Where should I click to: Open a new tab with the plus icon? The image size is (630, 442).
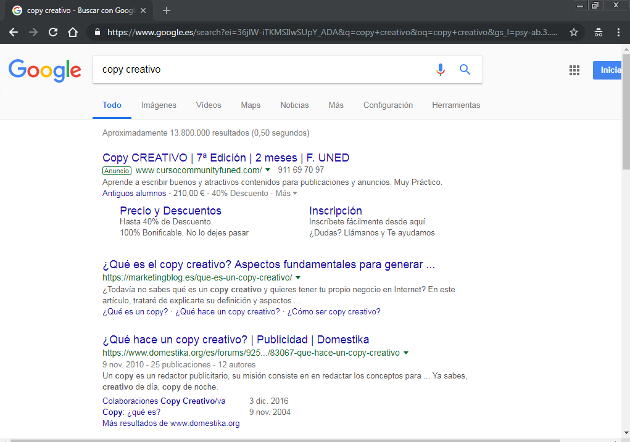[x=166, y=11]
